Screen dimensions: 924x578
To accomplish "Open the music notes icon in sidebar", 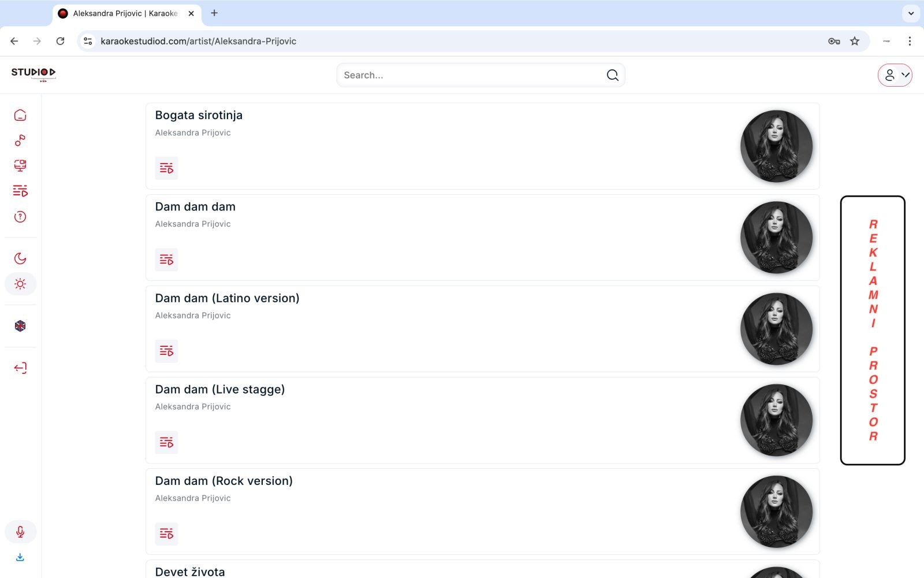I will point(20,140).
